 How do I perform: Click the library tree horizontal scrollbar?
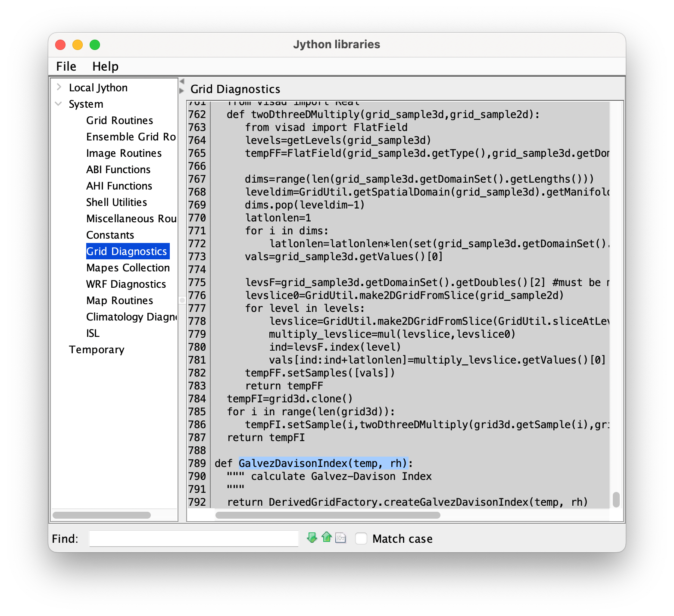(x=102, y=515)
